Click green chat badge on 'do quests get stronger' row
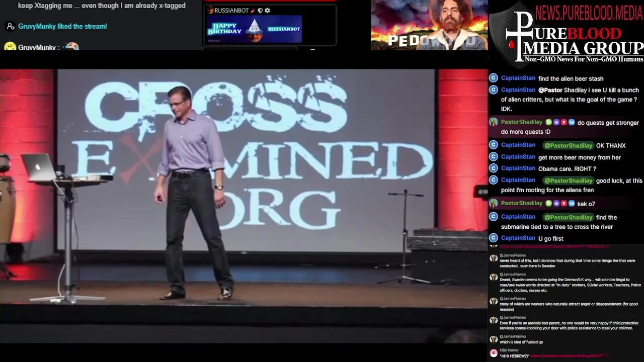Viewport: 644px width, 362px height. (x=549, y=122)
